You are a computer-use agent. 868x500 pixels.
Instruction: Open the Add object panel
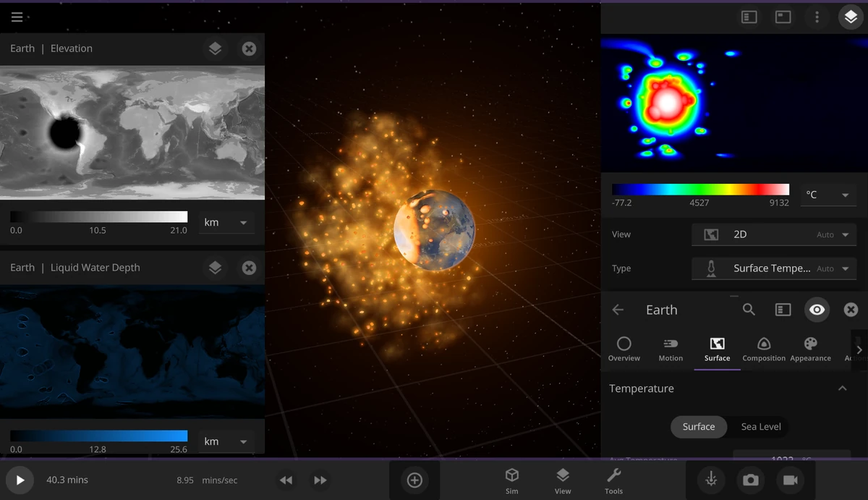[414, 479]
